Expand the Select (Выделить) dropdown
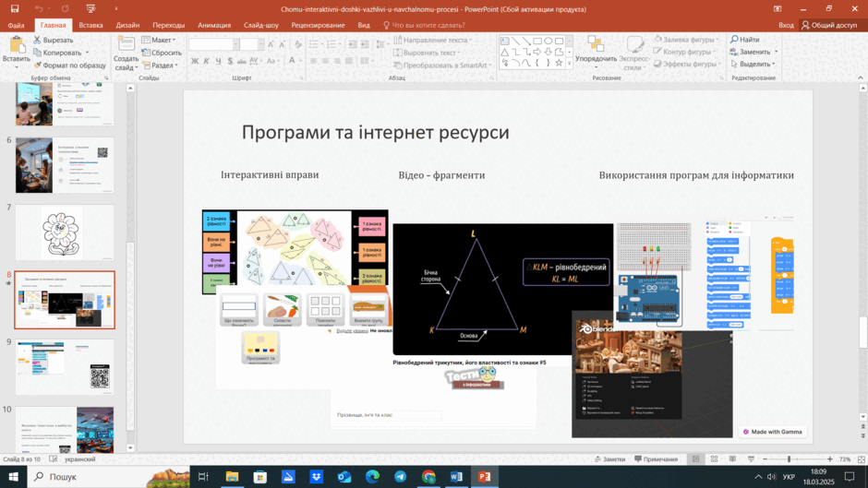This screenshot has width=868, height=488. pos(753,65)
